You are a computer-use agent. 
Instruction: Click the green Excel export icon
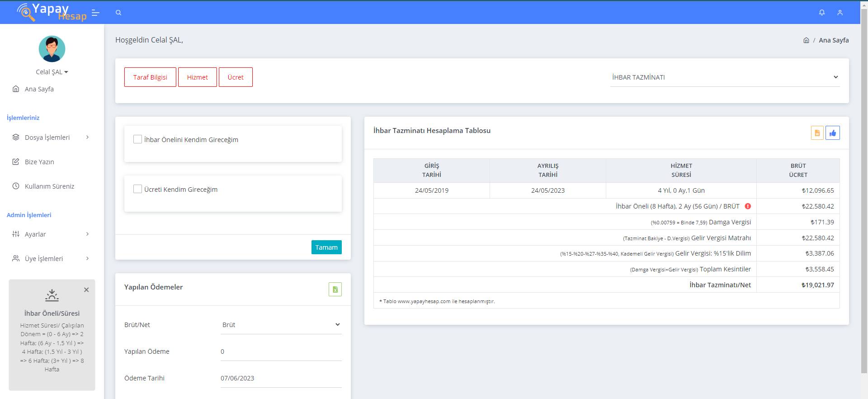(x=335, y=290)
